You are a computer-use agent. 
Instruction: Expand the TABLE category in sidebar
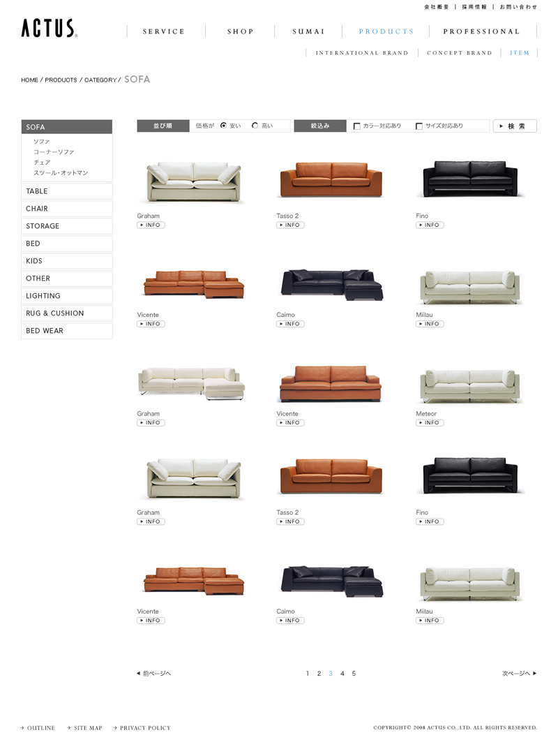[x=67, y=191]
